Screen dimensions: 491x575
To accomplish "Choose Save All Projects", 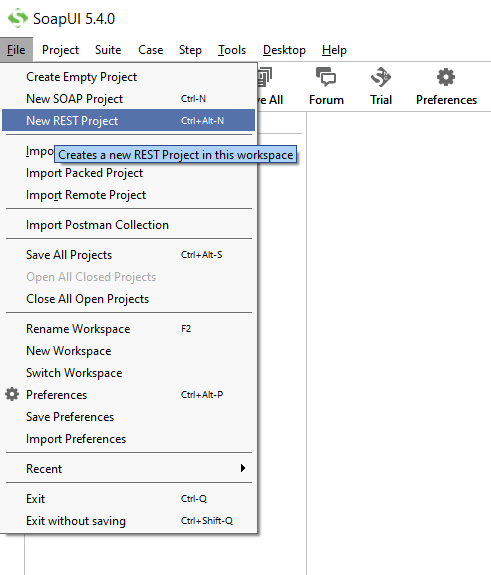I will [128, 254].
